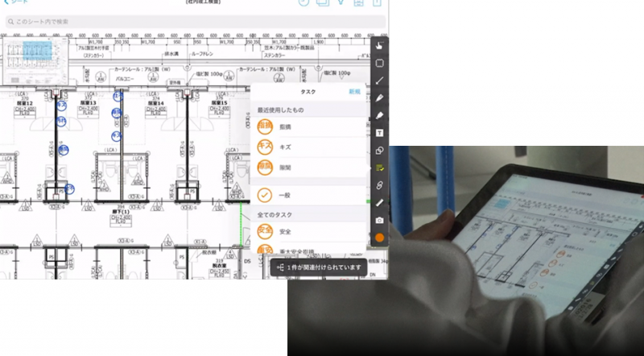
Task: Click the 居室14 room label
Action: tap(155, 103)
